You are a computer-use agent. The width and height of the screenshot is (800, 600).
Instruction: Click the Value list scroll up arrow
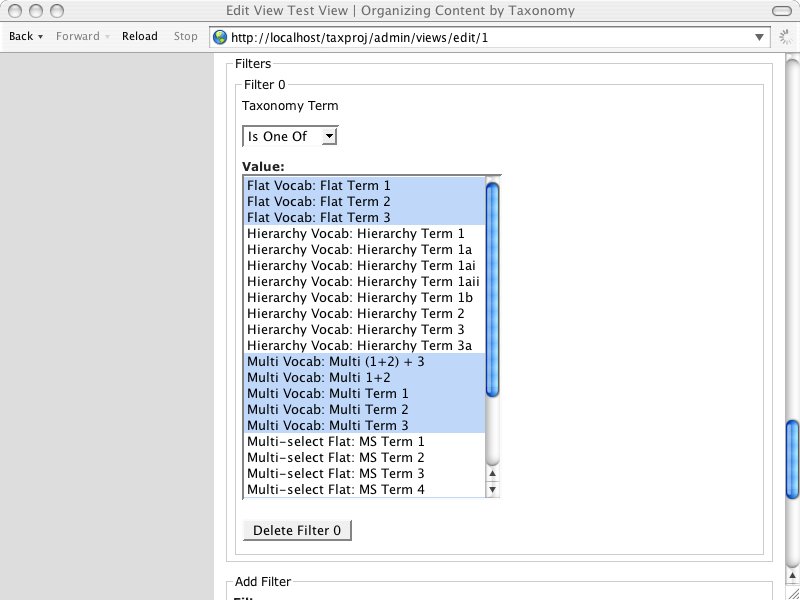(x=492, y=473)
